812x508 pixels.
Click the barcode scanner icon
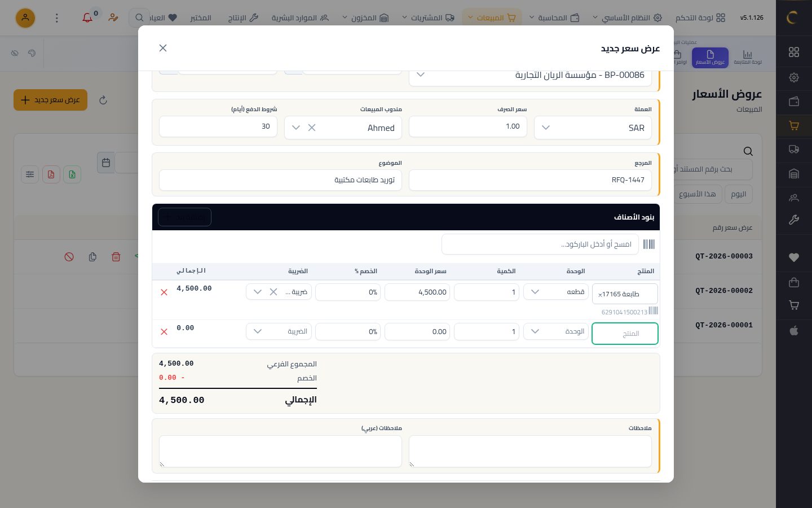(649, 244)
